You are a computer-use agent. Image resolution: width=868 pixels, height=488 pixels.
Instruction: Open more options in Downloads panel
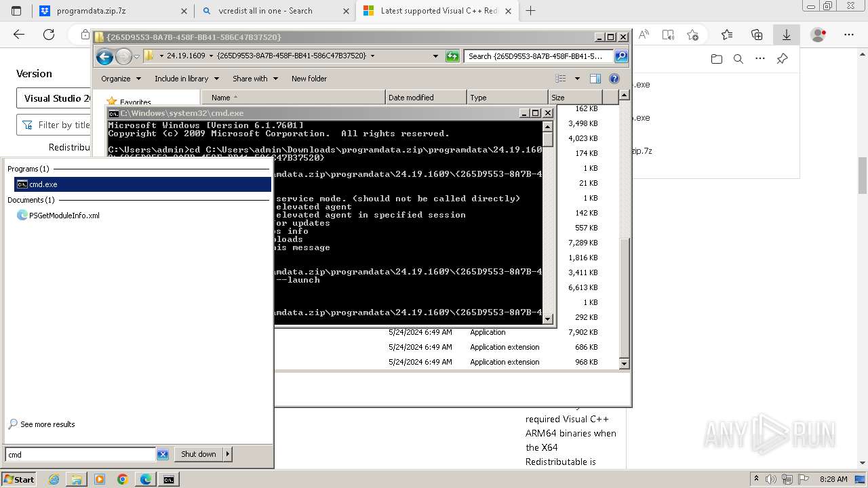pos(760,59)
